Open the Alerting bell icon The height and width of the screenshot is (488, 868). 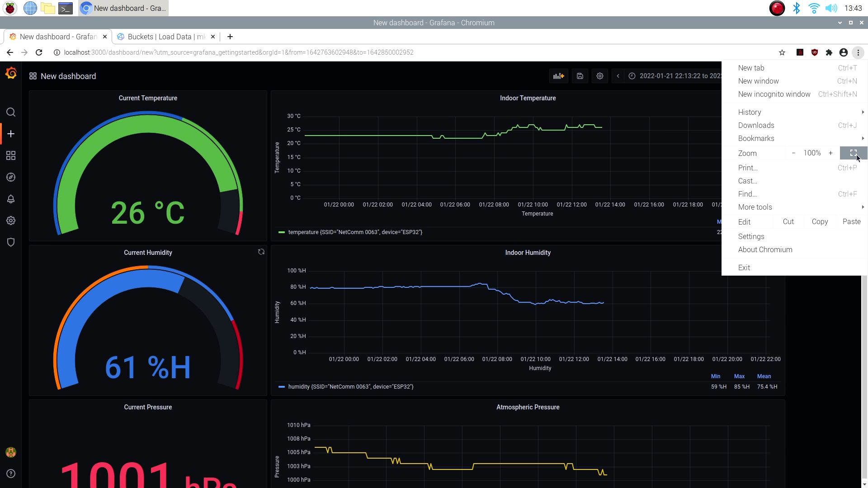[x=11, y=199]
